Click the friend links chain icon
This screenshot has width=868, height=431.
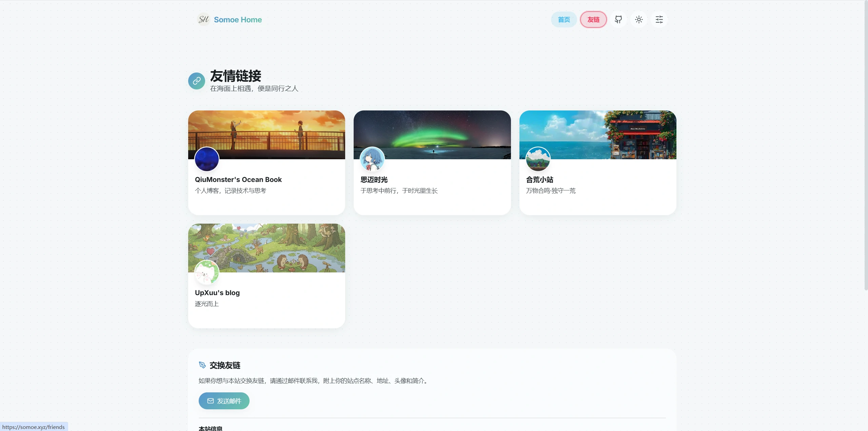[197, 81]
